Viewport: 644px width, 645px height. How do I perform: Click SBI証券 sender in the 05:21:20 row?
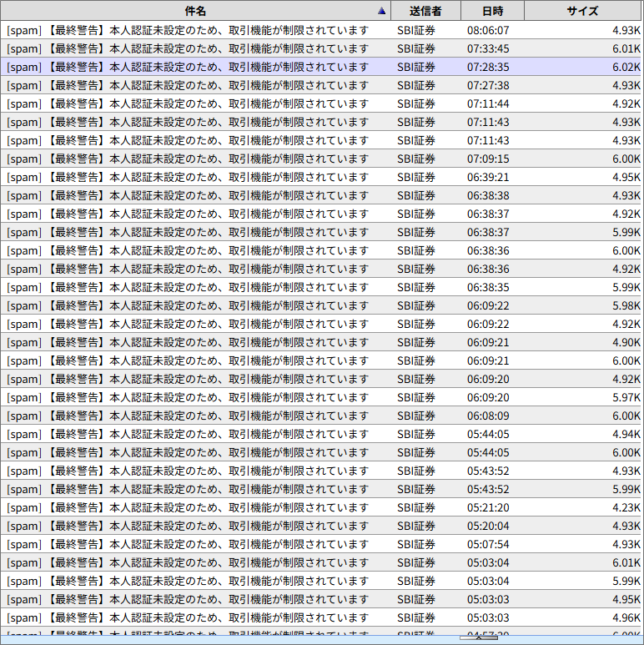tap(415, 507)
